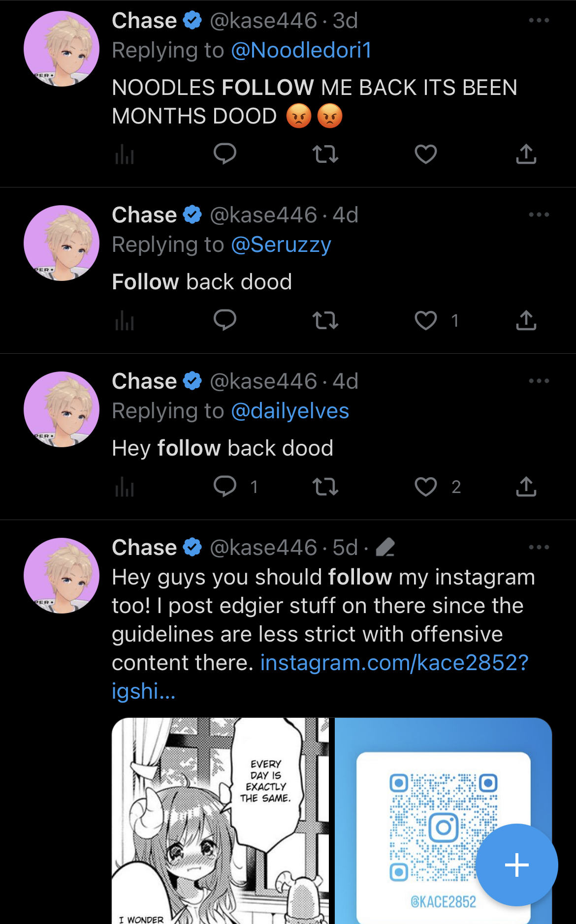Open the manga panel image thumbnail
Viewport: 576px width, 924px height.
[220, 821]
